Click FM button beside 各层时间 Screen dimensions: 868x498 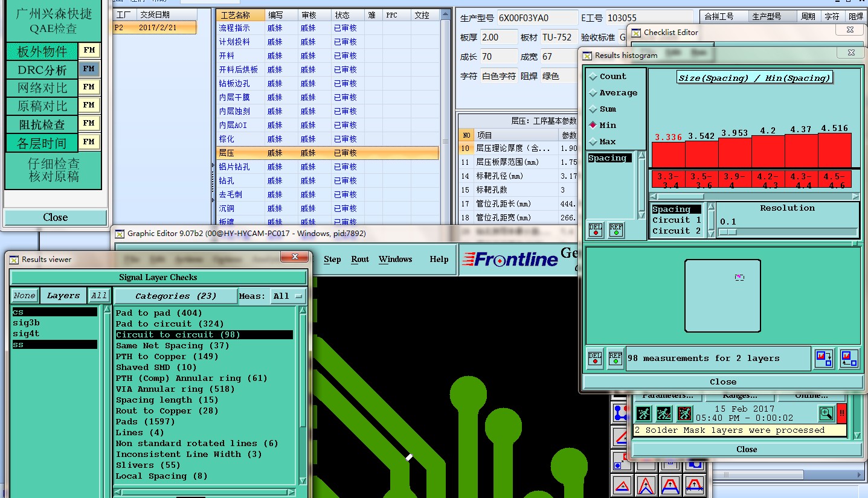89,142
